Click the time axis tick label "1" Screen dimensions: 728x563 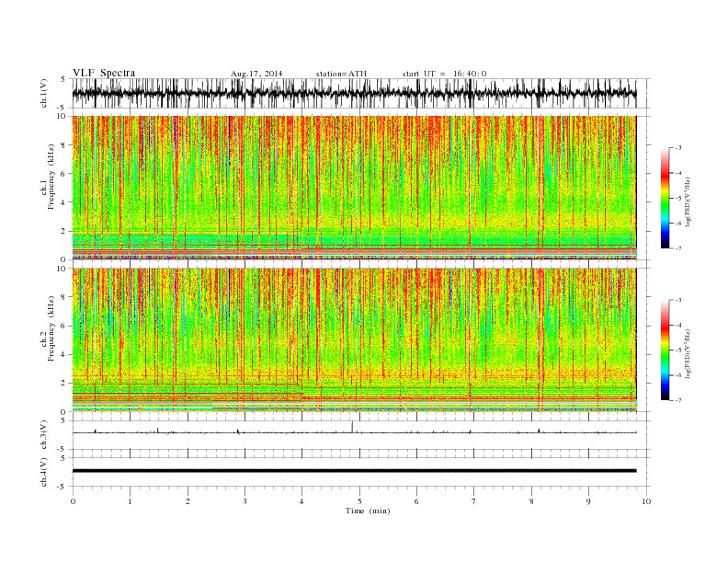pyautogui.click(x=130, y=501)
